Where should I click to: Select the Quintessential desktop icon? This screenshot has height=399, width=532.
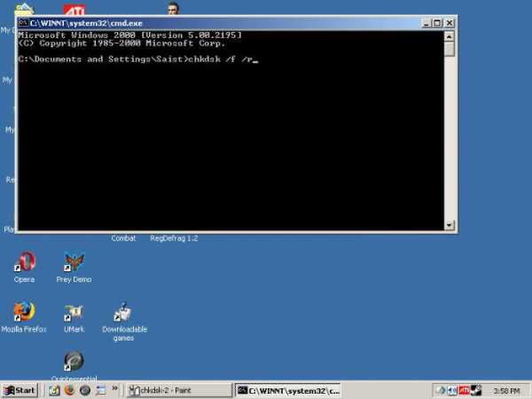[74, 365]
